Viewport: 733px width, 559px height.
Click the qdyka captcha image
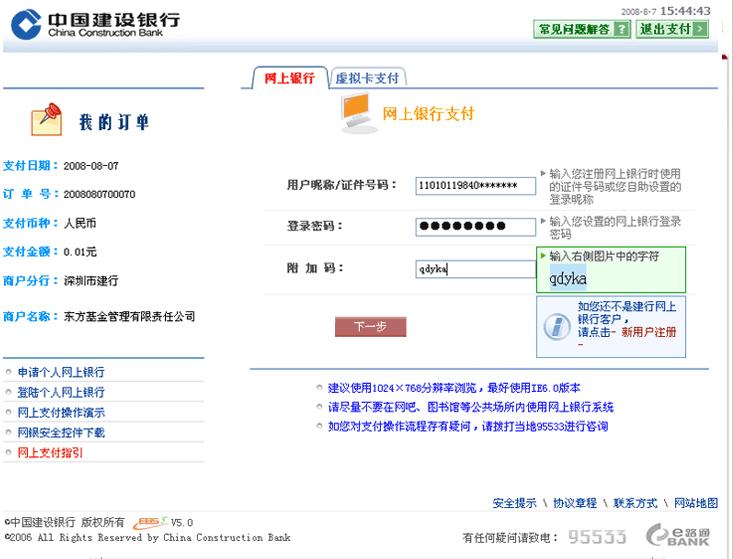[x=568, y=278]
